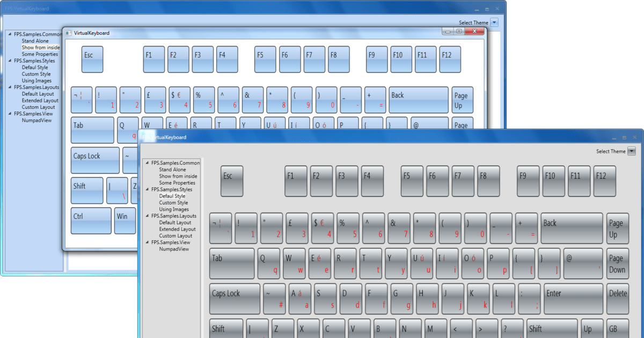
Task: Click Q key on gray keyboard
Action: point(268,263)
